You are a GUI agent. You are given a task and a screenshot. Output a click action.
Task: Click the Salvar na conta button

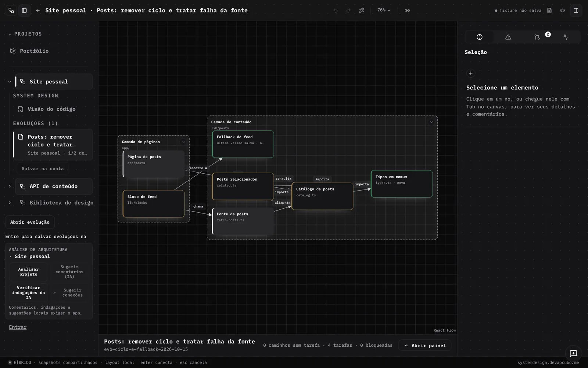point(43,169)
